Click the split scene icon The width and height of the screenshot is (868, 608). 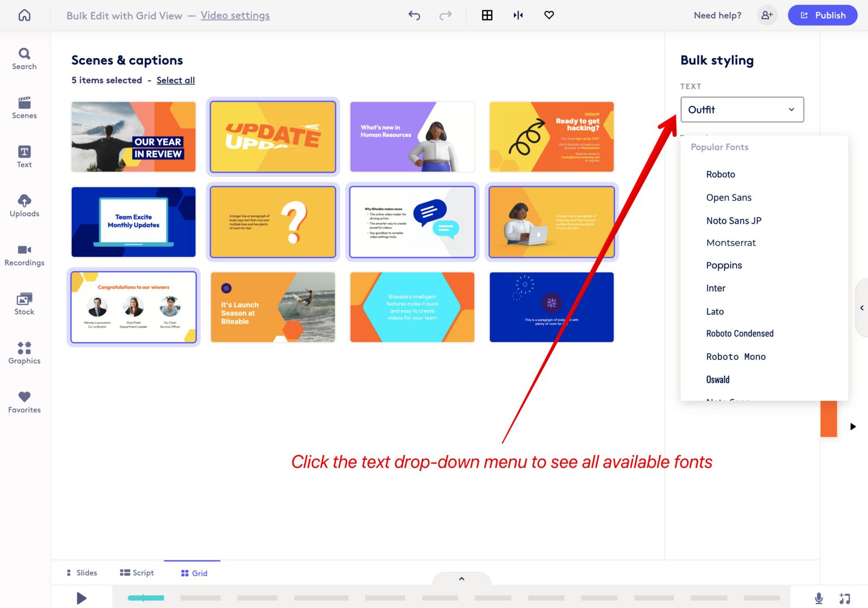point(518,15)
